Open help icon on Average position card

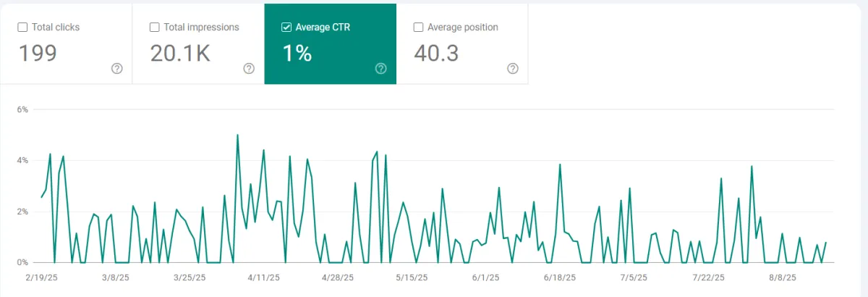point(513,69)
